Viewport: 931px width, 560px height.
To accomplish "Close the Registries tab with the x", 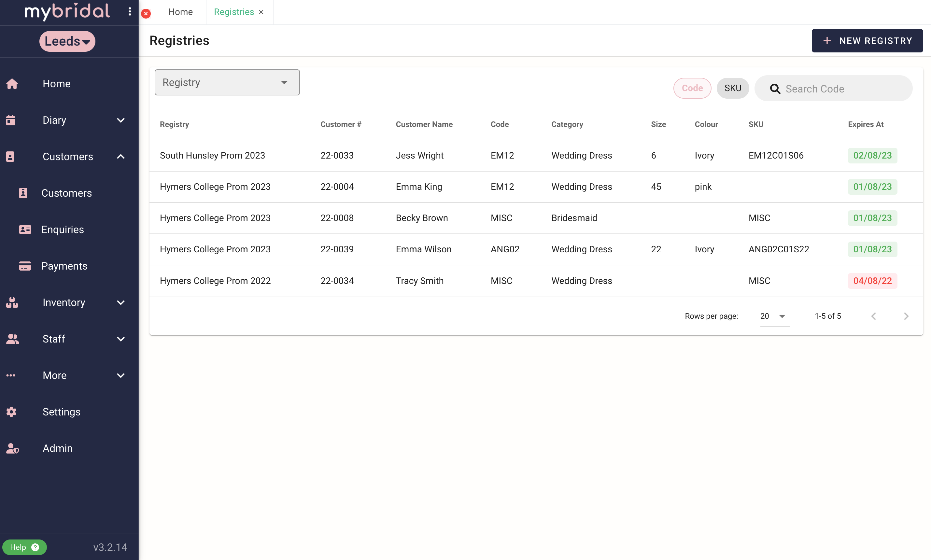I will point(261,12).
